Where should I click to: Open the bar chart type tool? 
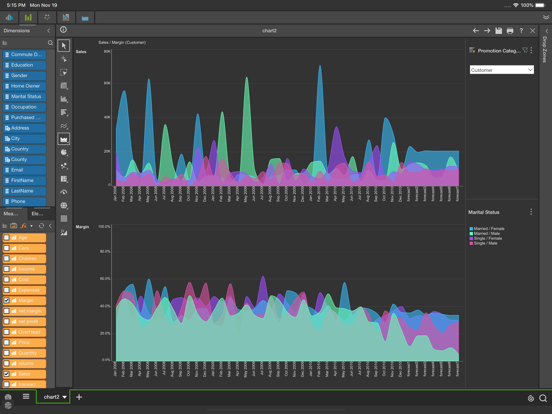(64, 99)
